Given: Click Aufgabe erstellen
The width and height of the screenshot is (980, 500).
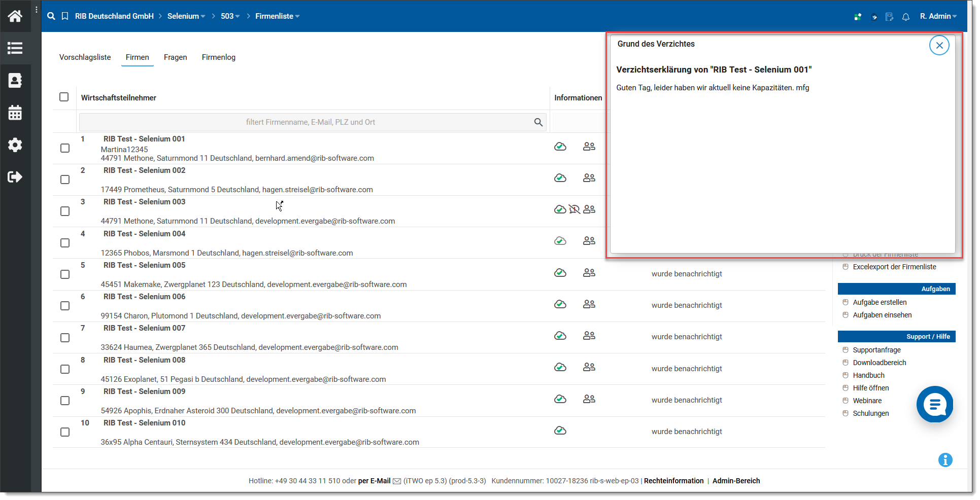Looking at the screenshot, I should click(x=880, y=302).
